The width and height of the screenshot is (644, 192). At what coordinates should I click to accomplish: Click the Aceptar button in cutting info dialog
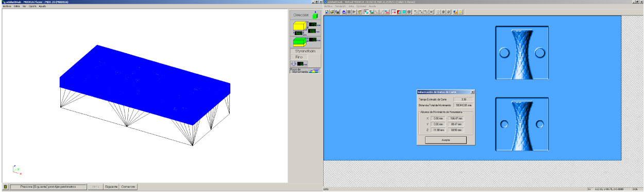446,140
